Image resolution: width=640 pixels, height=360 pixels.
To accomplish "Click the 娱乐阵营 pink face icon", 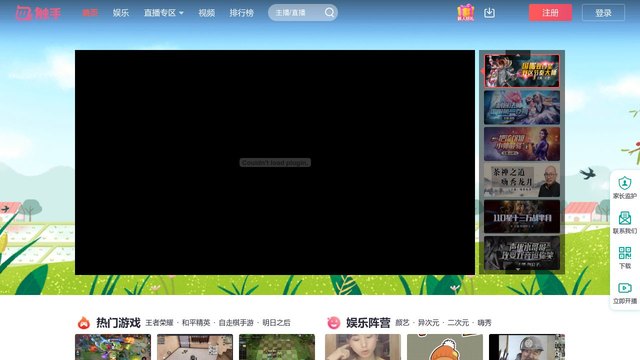I will click(x=333, y=322).
